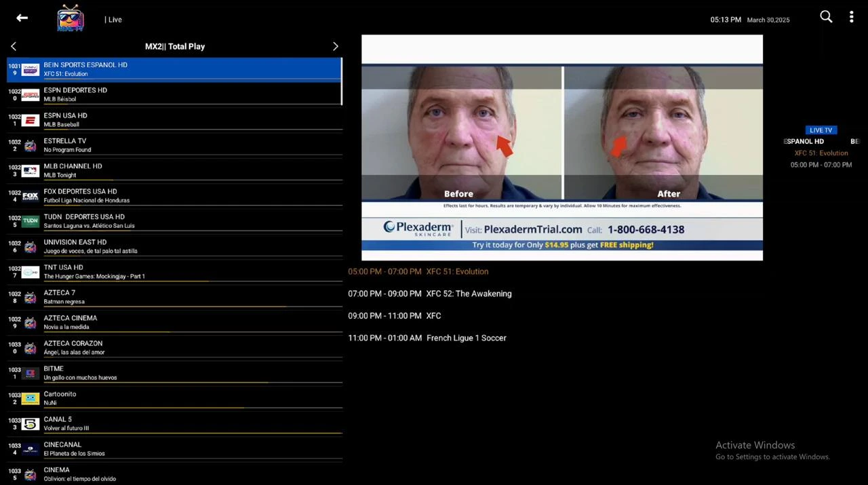This screenshot has height=485, width=868.
Task: Click 'Un gallo con muchos huevos' text
Action: pos(80,378)
